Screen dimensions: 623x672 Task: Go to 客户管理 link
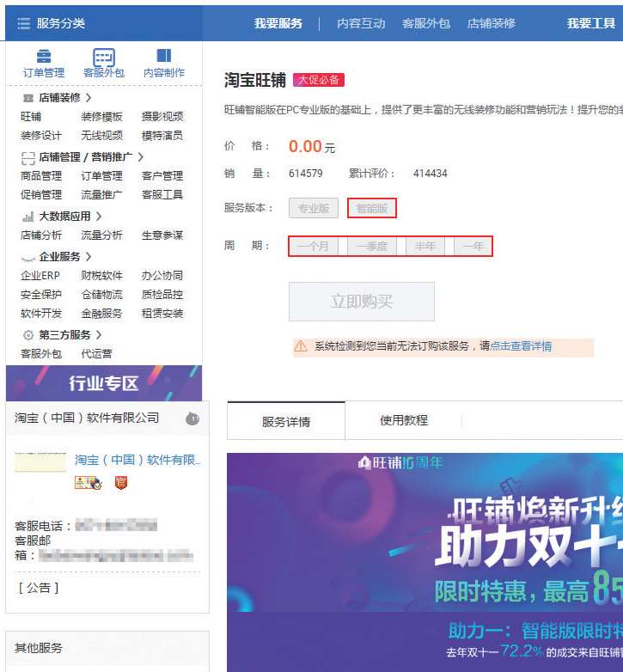pyautogui.click(x=162, y=176)
